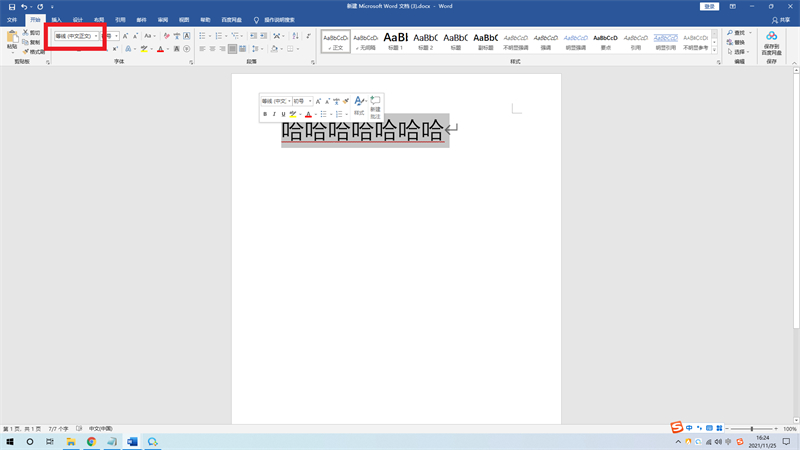800x450 pixels.
Task: Click the red font color button in mini toolbar
Action: [308, 114]
